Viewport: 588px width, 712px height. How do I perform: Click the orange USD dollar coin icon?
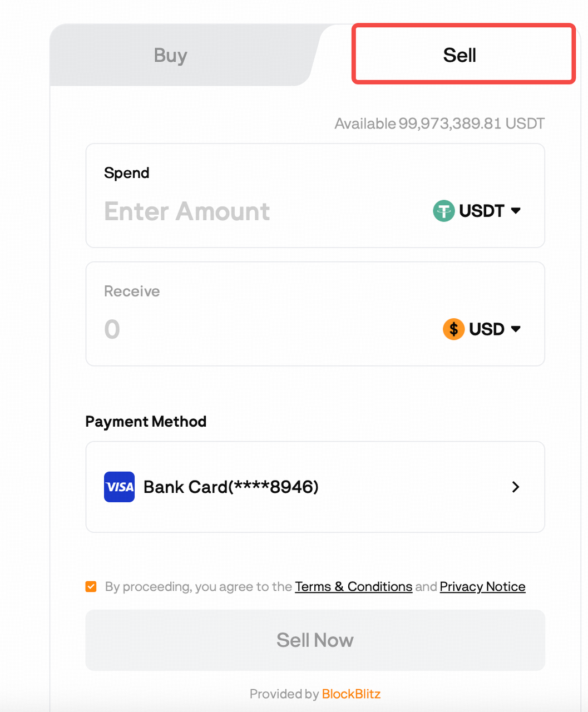point(453,329)
